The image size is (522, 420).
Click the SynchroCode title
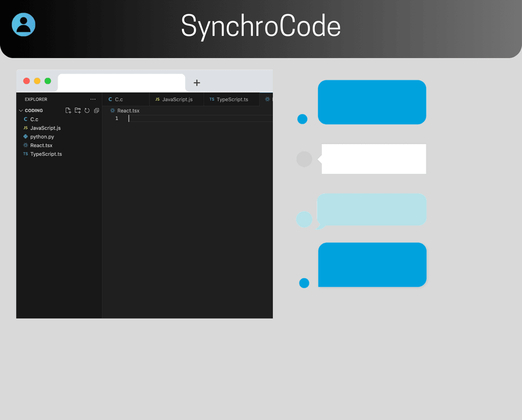coord(261,26)
